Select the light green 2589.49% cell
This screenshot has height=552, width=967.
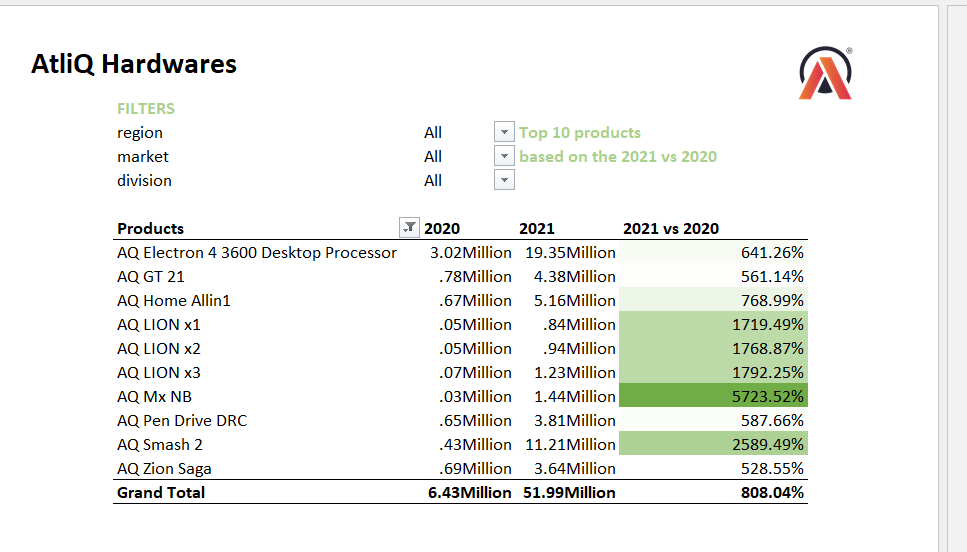(712, 444)
